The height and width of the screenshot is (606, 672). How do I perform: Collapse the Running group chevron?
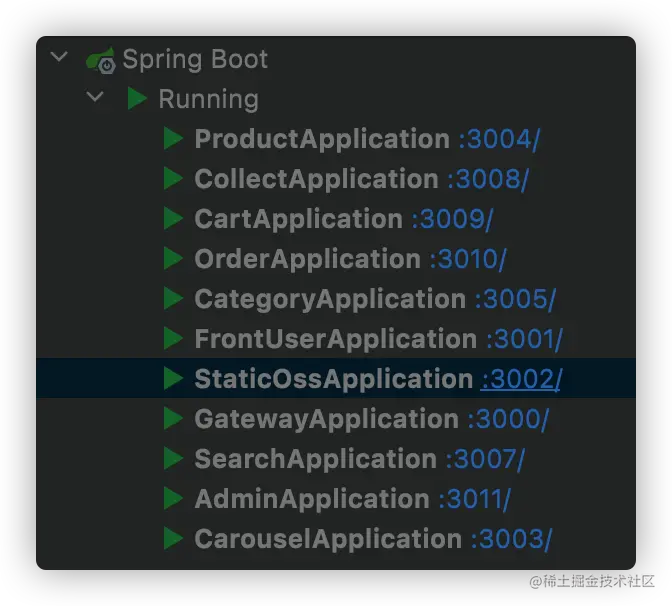(95, 96)
